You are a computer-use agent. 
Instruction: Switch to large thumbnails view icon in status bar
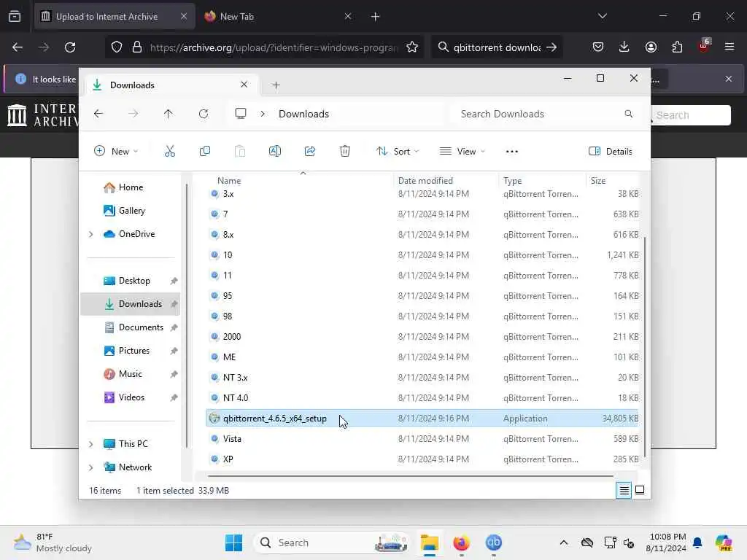pyautogui.click(x=640, y=490)
